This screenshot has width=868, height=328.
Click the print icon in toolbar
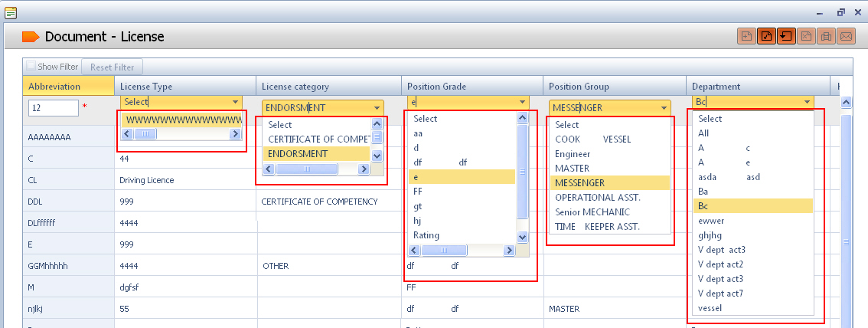pos(826,36)
